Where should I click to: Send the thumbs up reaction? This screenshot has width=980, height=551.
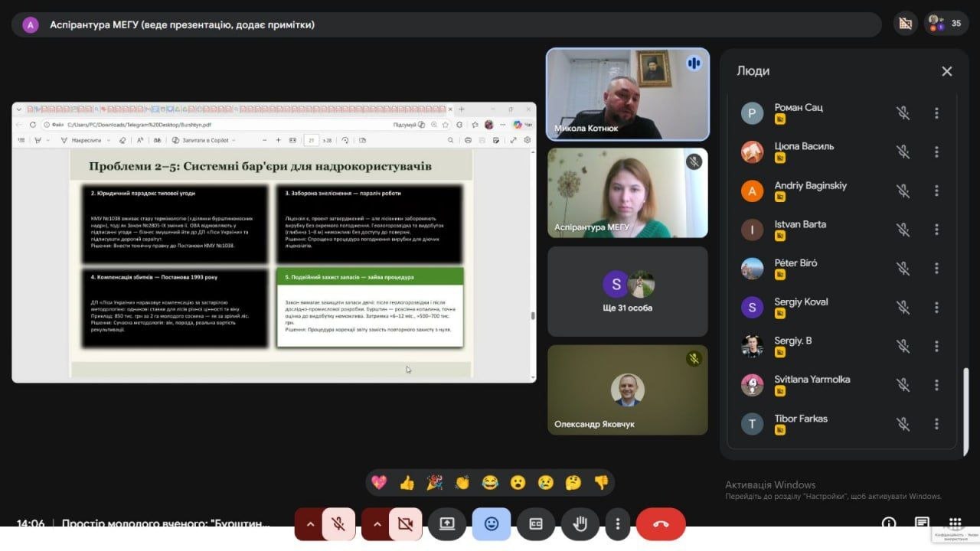click(x=407, y=482)
